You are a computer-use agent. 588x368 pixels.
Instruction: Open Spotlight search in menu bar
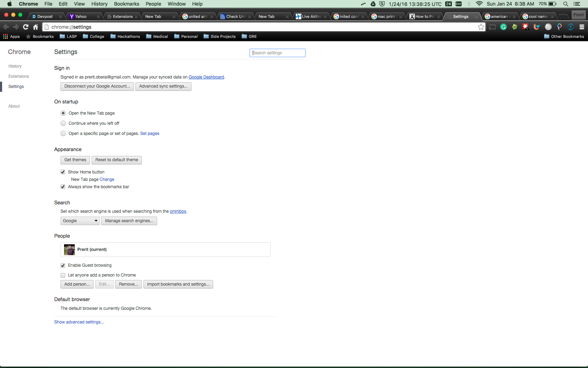[566, 4]
